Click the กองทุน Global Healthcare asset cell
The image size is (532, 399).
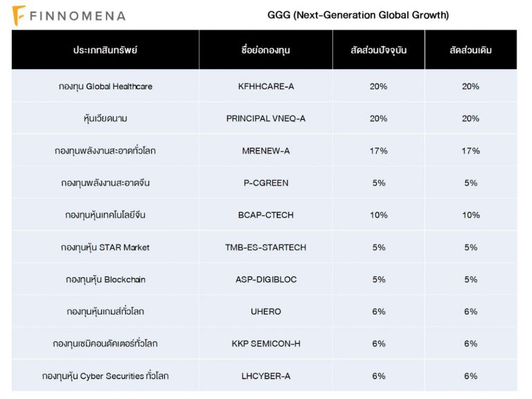point(105,87)
